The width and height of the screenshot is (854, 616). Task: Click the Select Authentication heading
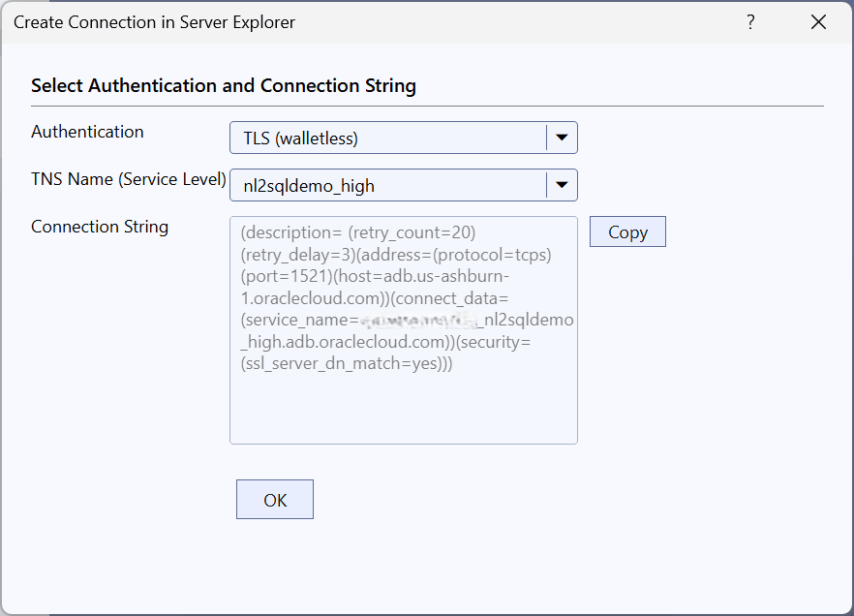click(x=222, y=85)
